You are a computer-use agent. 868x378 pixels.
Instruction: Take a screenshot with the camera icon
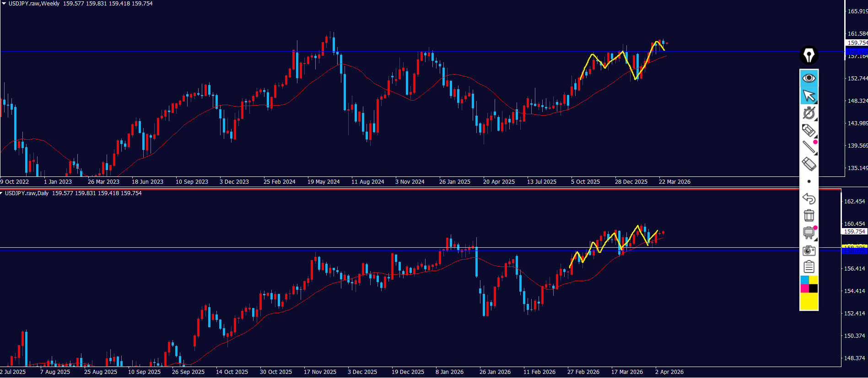tap(809, 250)
